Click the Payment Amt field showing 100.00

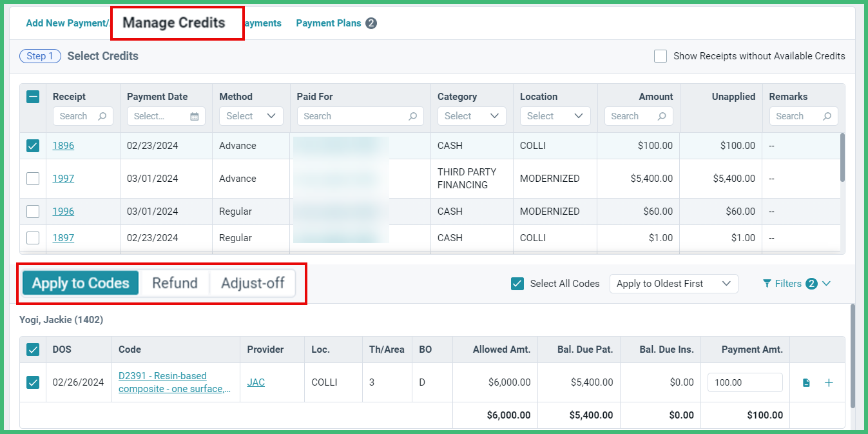click(x=745, y=382)
